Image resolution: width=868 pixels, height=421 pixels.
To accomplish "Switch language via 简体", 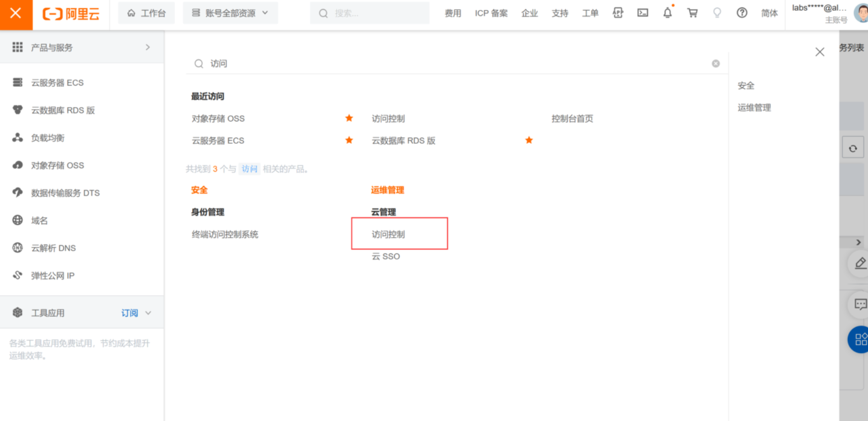I will coord(769,13).
